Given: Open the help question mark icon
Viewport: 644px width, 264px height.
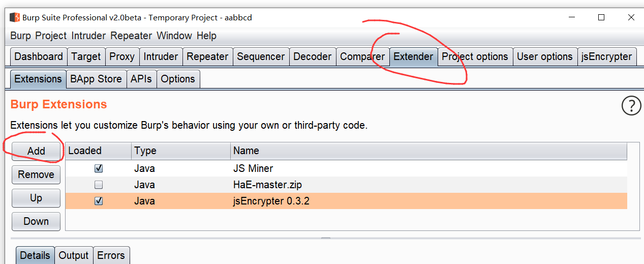Looking at the screenshot, I should (631, 106).
